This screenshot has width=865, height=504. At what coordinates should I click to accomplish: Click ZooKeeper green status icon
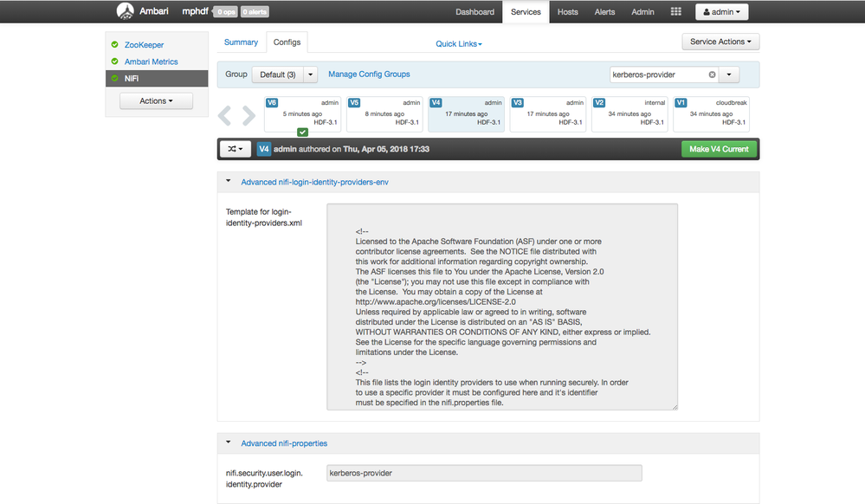coord(115,45)
